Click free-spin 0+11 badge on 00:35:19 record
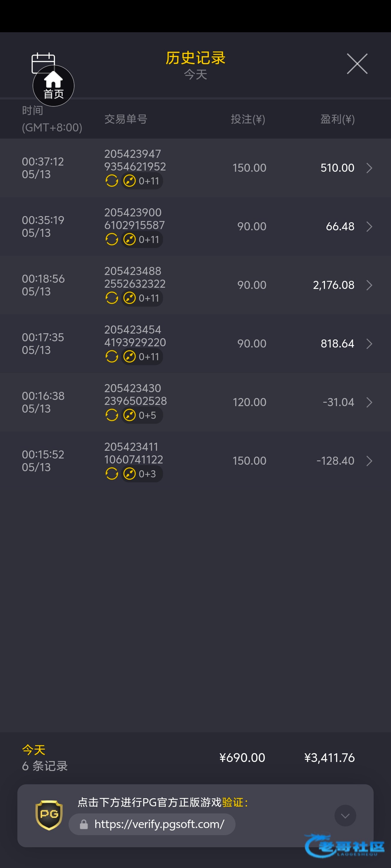This screenshot has width=391, height=868. pyautogui.click(x=142, y=240)
